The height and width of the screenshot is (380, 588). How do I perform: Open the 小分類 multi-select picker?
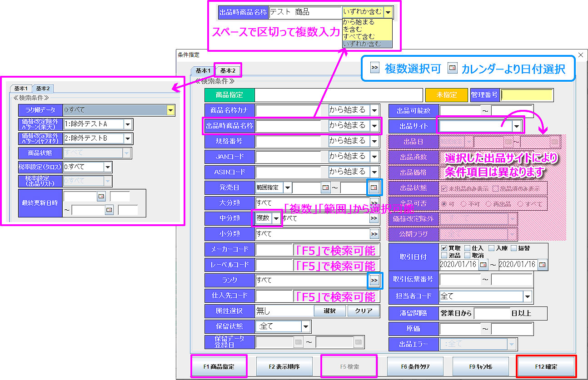tap(374, 234)
